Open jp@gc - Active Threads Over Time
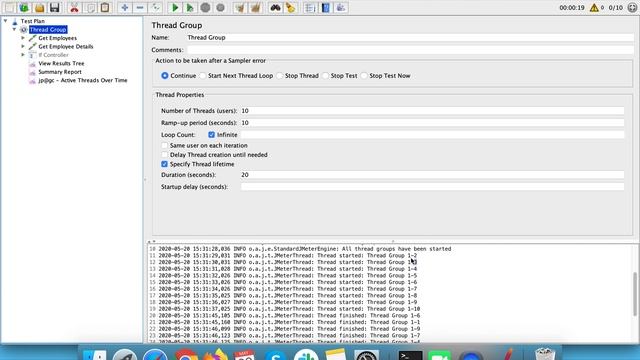 point(83,80)
